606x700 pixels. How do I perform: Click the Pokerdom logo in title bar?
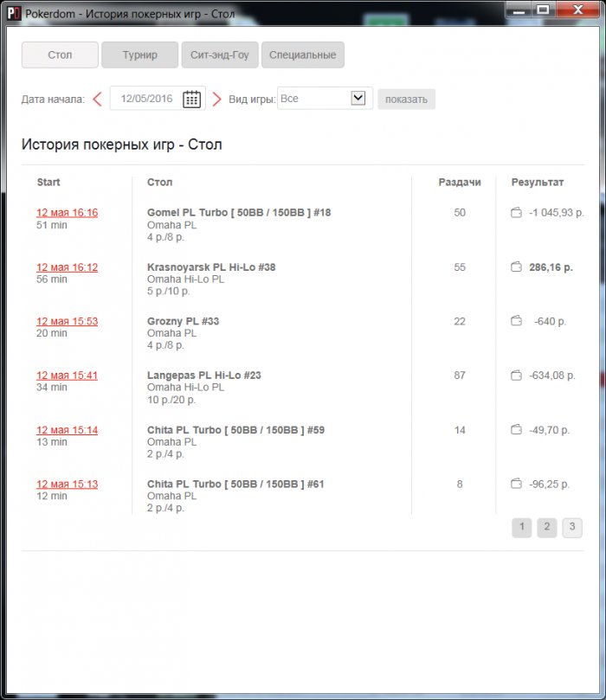click(14, 13)
